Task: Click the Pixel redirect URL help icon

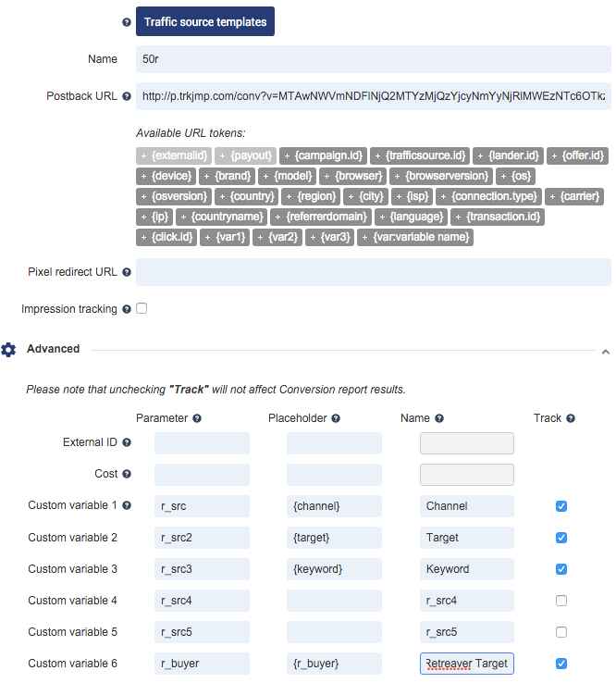Action: 127,272
